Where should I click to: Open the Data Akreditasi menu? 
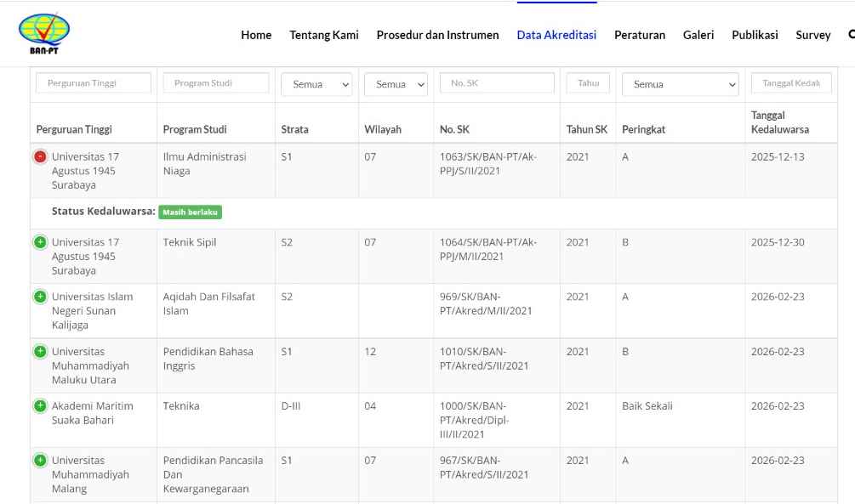tap(556, 35)
